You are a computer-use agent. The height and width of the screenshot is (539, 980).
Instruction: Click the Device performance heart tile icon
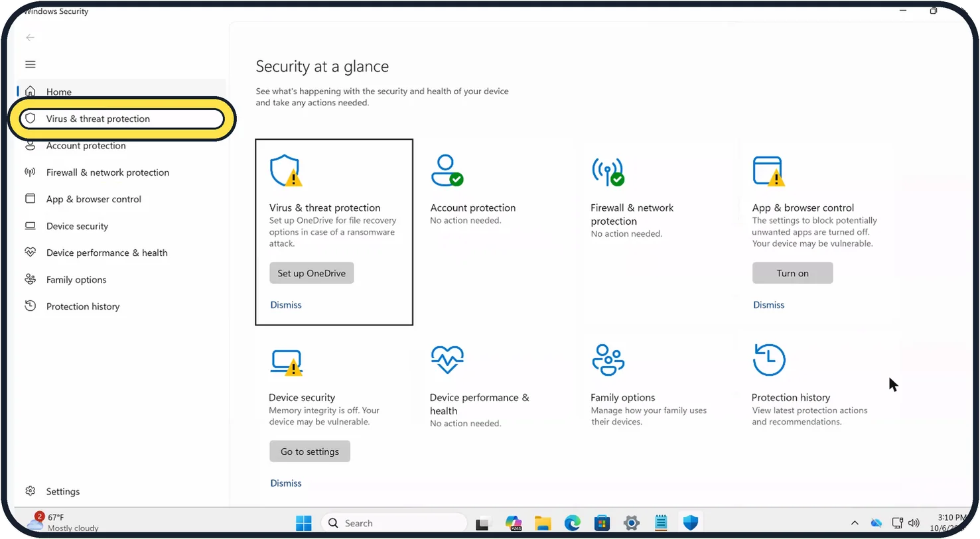tap(447, 360)
